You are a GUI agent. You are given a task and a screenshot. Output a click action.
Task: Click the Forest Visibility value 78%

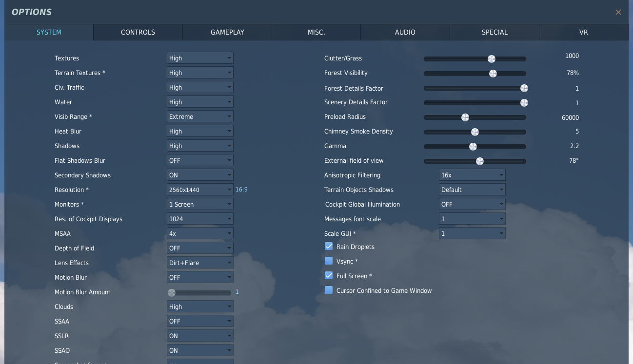573,73
